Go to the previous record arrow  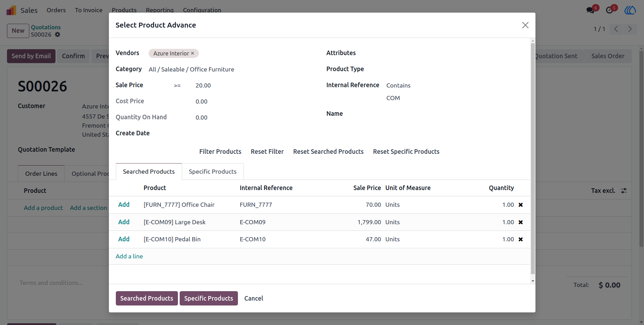click(x=616, y=29)
